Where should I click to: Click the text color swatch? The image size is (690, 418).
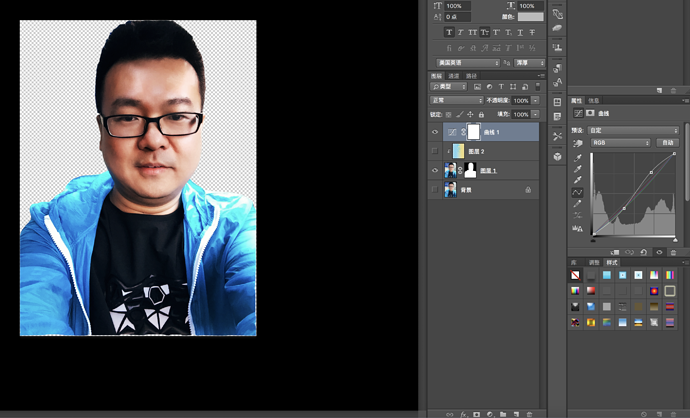(530, 17)
